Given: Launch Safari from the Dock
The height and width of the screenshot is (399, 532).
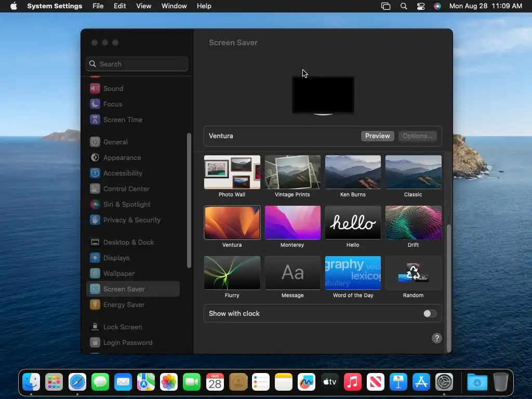Looking at the screenshot, I should pos(77,382).
